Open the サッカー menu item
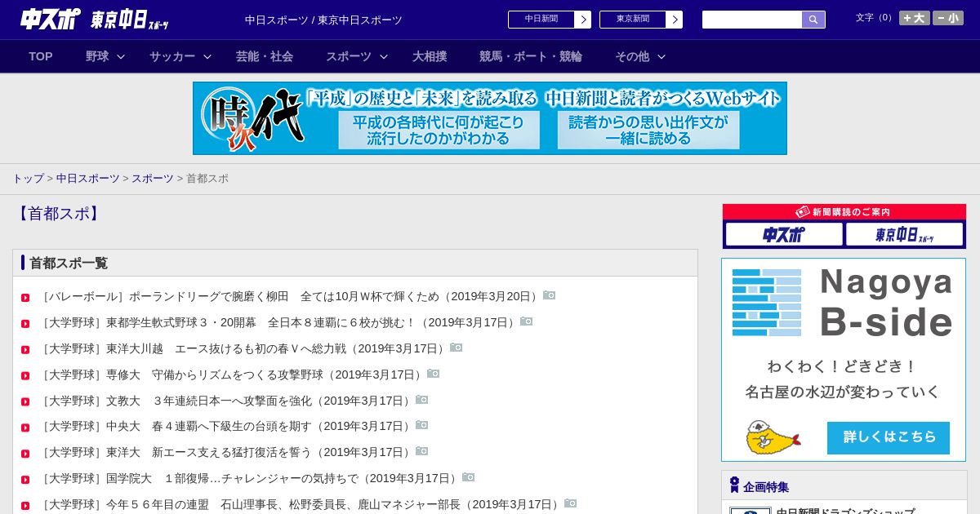The width and height of the screenshot is (980, 514). tap(172, 56)
